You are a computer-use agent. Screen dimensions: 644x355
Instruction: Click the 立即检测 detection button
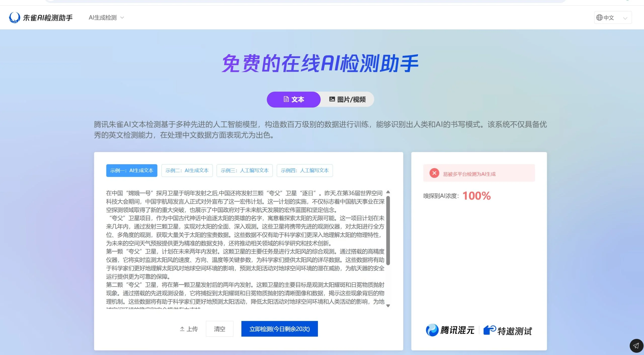279,329
